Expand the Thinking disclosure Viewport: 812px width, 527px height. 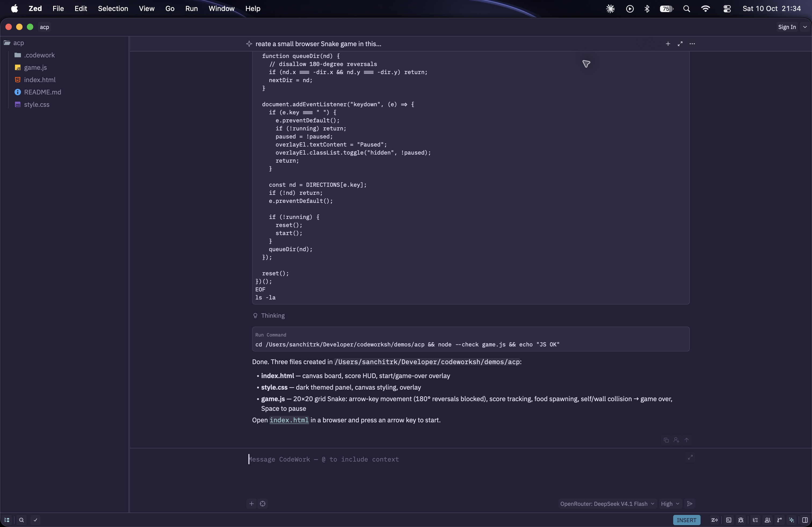[x=269, y=315]
